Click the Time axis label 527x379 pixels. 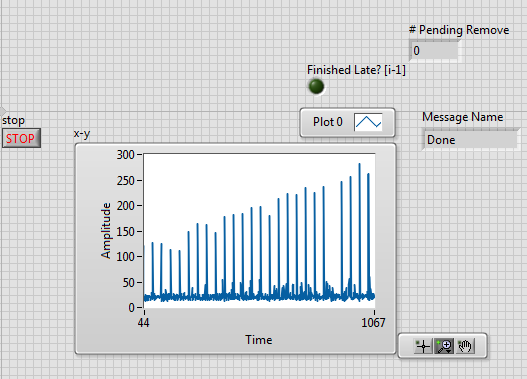click(x=258, y=340)
